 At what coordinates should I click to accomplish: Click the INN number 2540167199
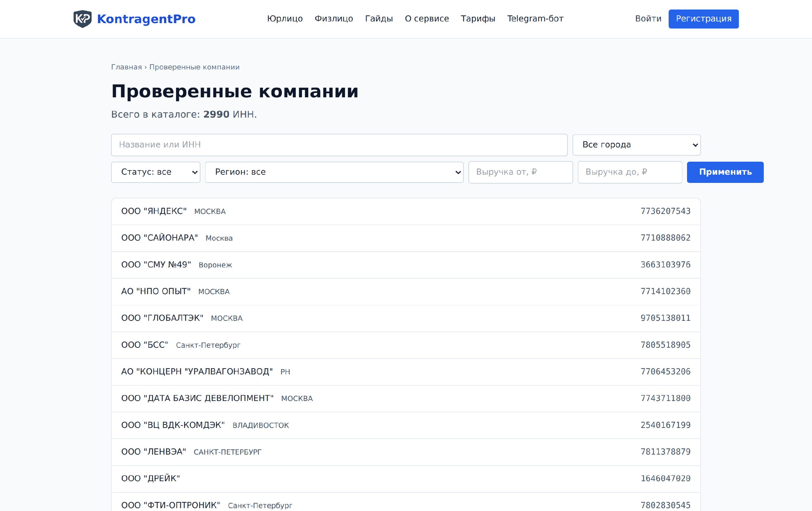click(x=665, y=425)
